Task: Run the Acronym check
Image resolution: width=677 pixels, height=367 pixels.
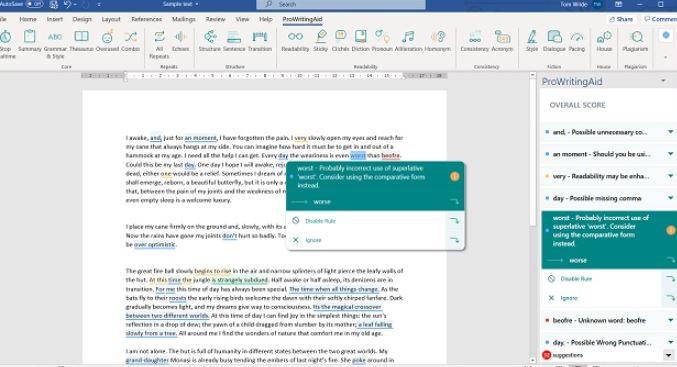Action: point(502,41)
